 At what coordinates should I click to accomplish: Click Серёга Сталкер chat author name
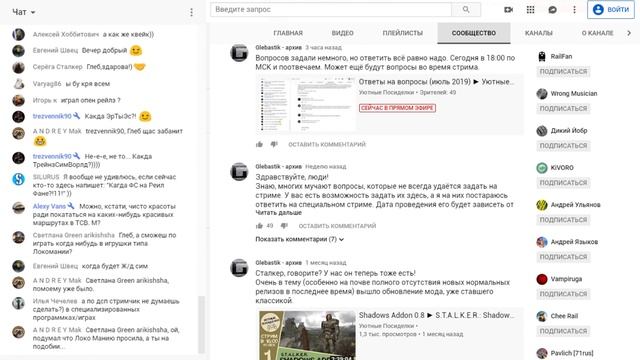click(x=58, y=67)
